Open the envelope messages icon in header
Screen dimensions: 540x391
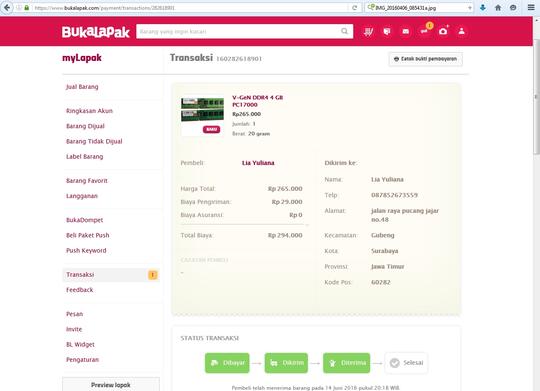(406, 32)
